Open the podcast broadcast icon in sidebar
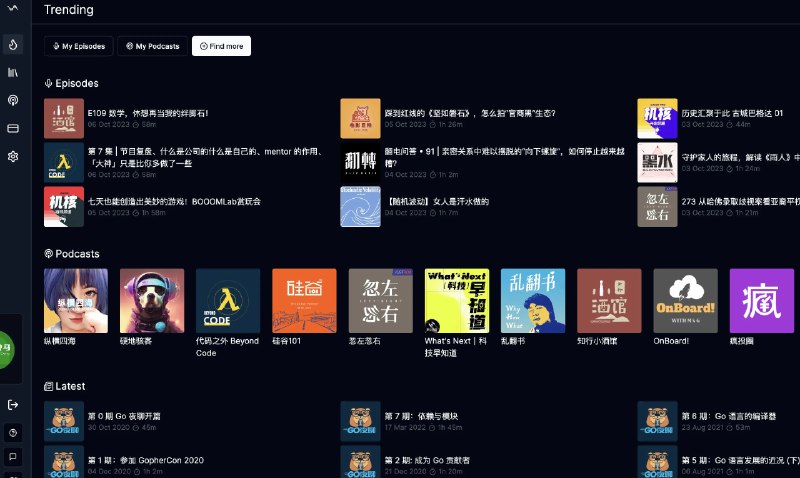Image resolution: width=800 pixels, height=478 pixels. click(13, 100)
